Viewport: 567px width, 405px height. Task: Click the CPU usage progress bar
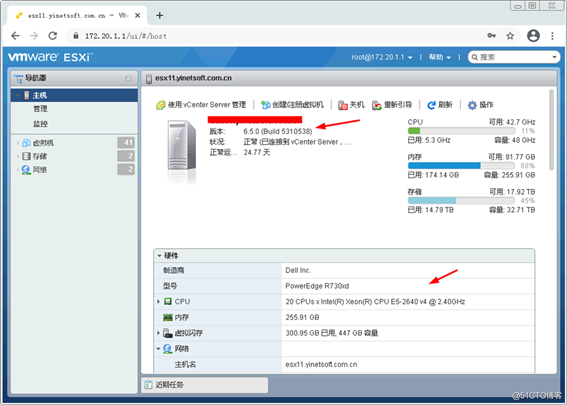pyautogui.click(x=461, y=131)
